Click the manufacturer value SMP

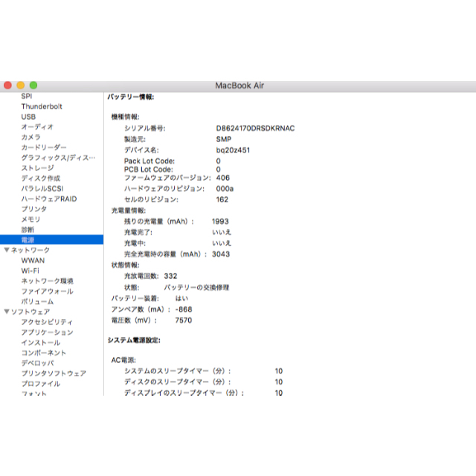(x=224, y=139)
